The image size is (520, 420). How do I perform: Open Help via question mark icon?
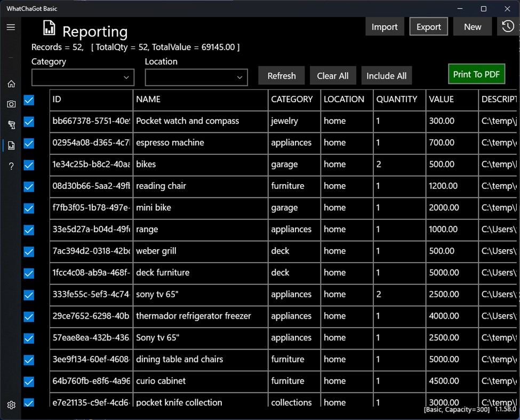(x=11, y=167)
